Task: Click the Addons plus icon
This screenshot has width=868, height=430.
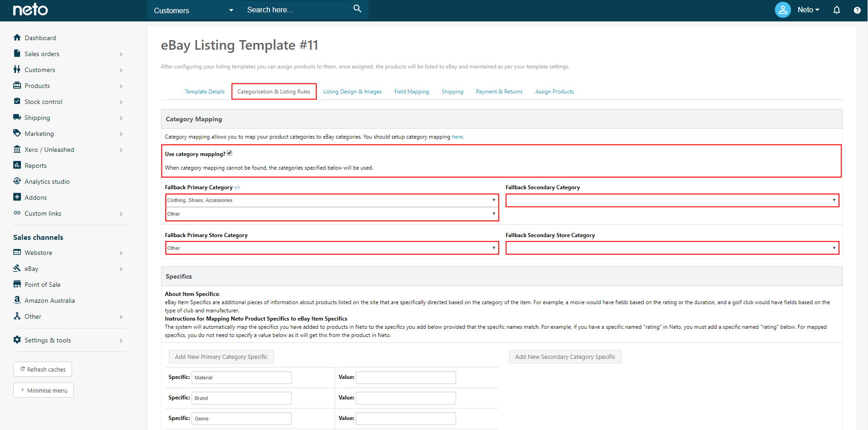Action: (x=17, y=197)
